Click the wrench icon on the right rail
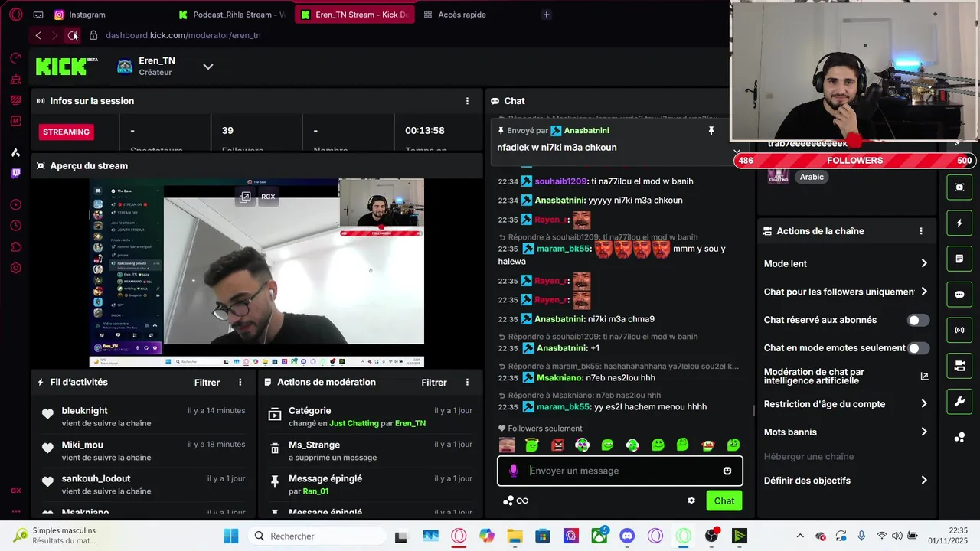The width and height of the screenshot is (980, 551). click(959, 402)
